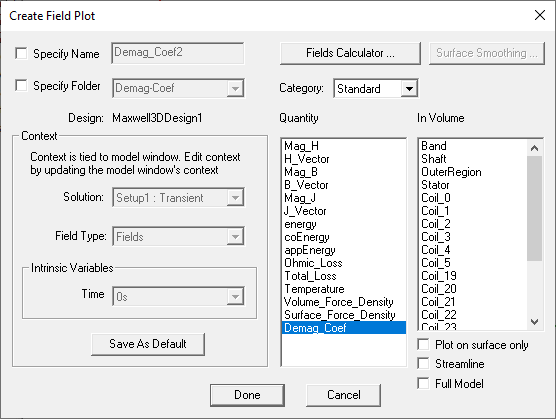Click volume list scroll down arrow
The image size is (556, 419).
(534, 322)
